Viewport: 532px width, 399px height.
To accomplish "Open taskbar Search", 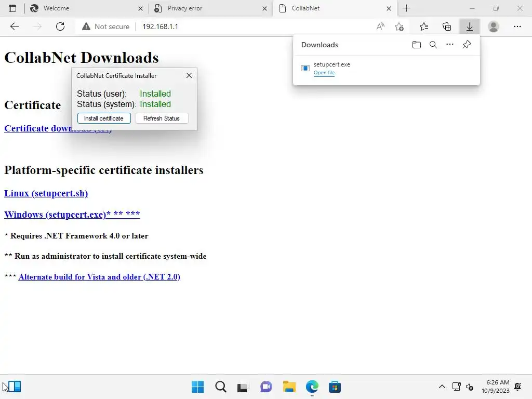I will click(220, 387).
